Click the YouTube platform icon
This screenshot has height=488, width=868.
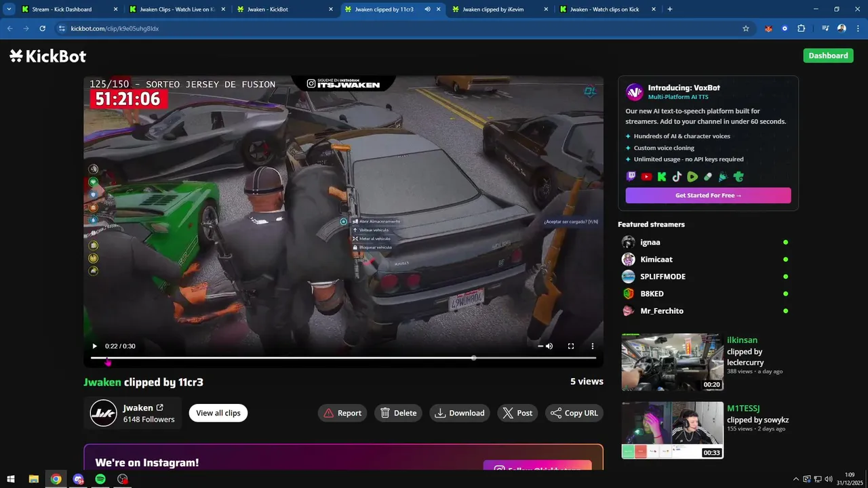pyautogui.click(x=646, y=177)
